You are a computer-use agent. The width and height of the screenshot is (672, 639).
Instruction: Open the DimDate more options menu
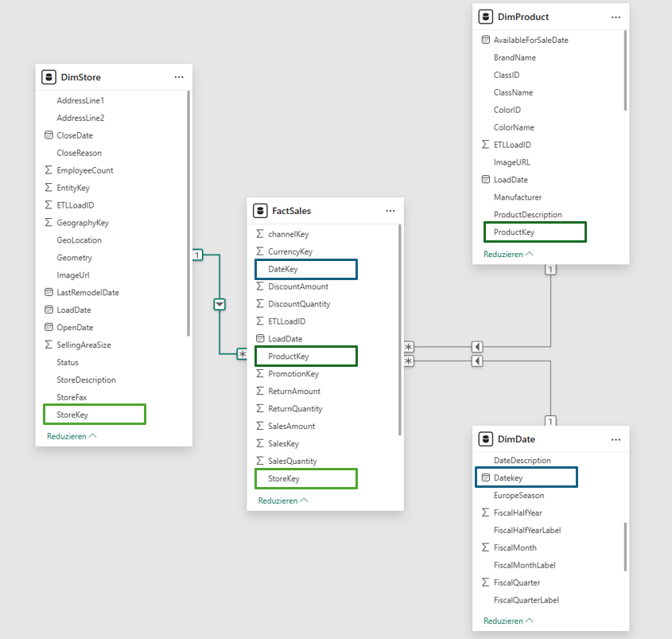pos(616,439)
